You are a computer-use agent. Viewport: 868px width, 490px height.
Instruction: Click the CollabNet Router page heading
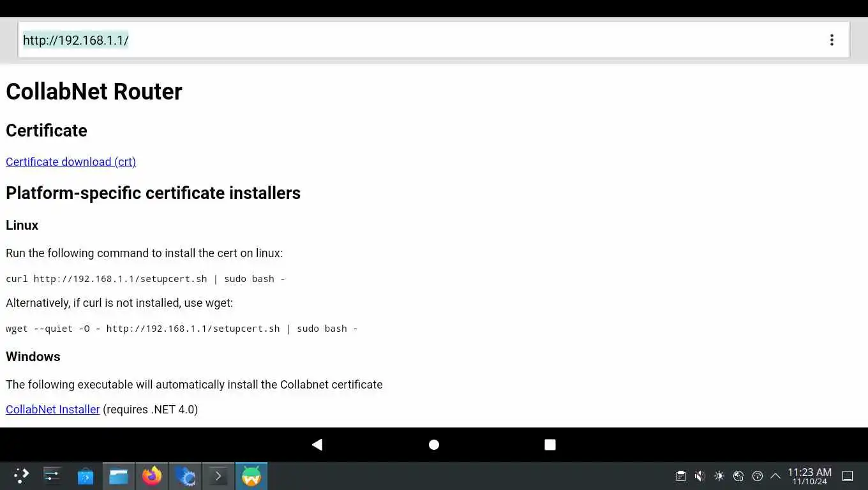point(94,92)
